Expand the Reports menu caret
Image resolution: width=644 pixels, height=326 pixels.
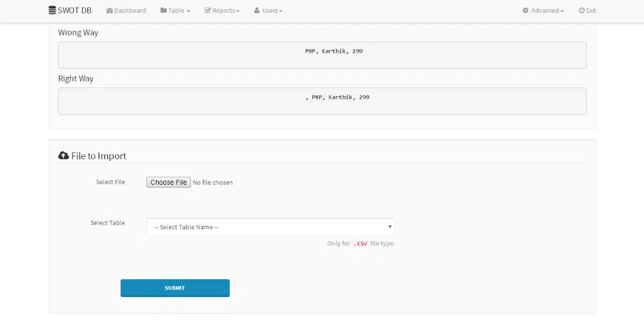(238, 11)
